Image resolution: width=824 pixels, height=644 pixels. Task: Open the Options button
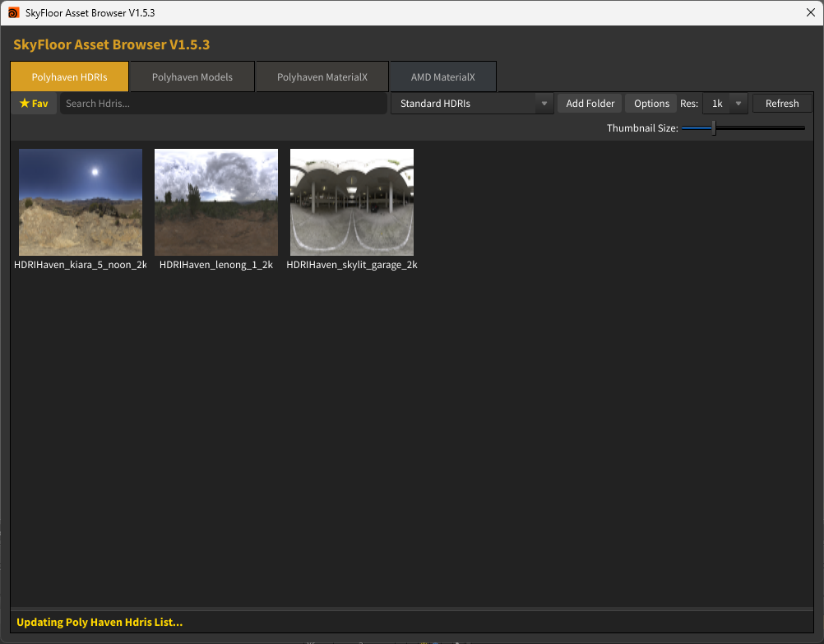point(651,104)
